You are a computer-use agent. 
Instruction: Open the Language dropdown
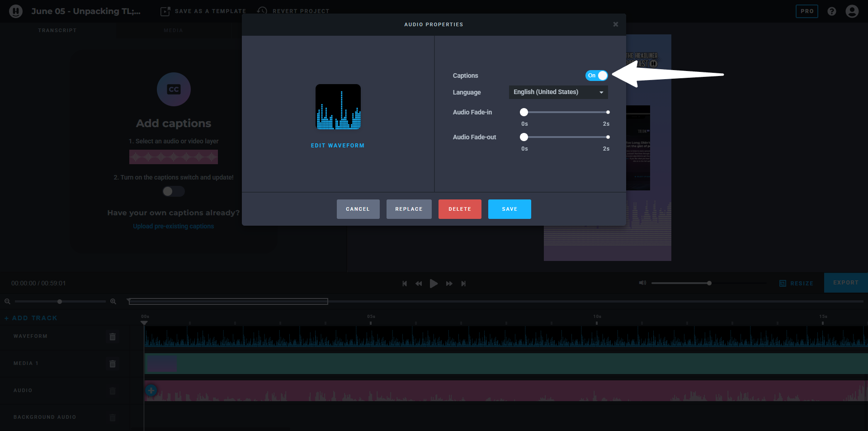point(558,92)
